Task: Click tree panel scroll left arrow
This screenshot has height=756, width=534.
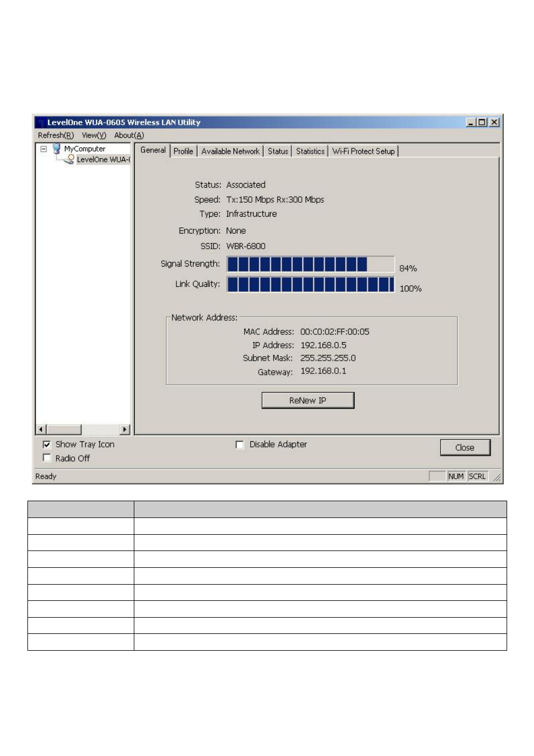Action: coord(41,430)
